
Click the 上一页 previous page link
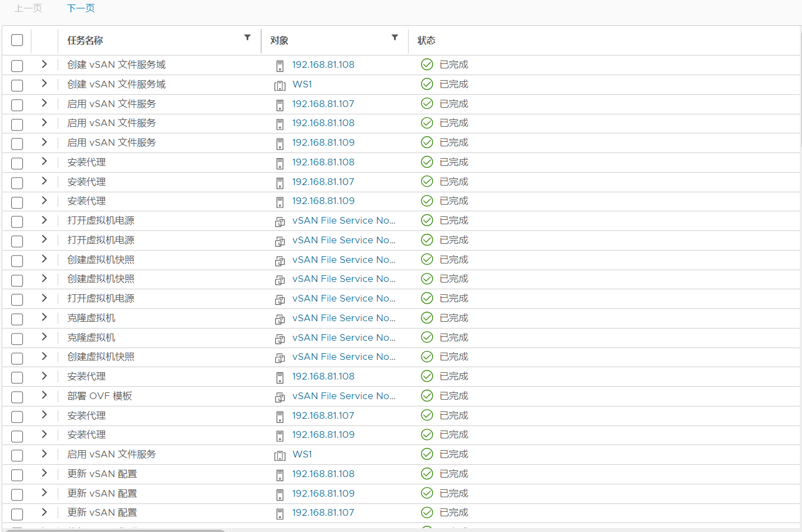[28, 8]
